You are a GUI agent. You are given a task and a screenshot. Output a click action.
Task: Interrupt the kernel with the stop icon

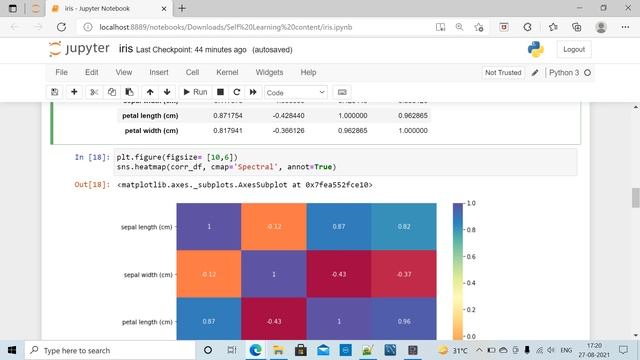click(x=220, y=92)
